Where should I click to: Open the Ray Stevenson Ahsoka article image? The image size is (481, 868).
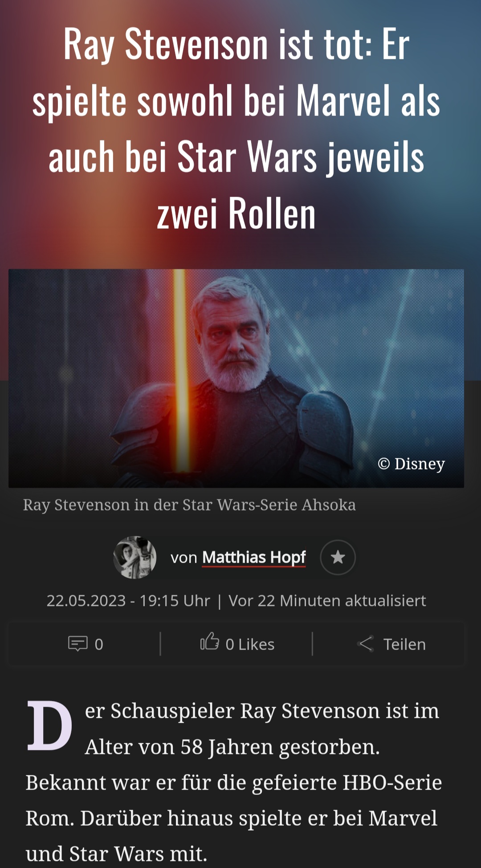(236, 378)
